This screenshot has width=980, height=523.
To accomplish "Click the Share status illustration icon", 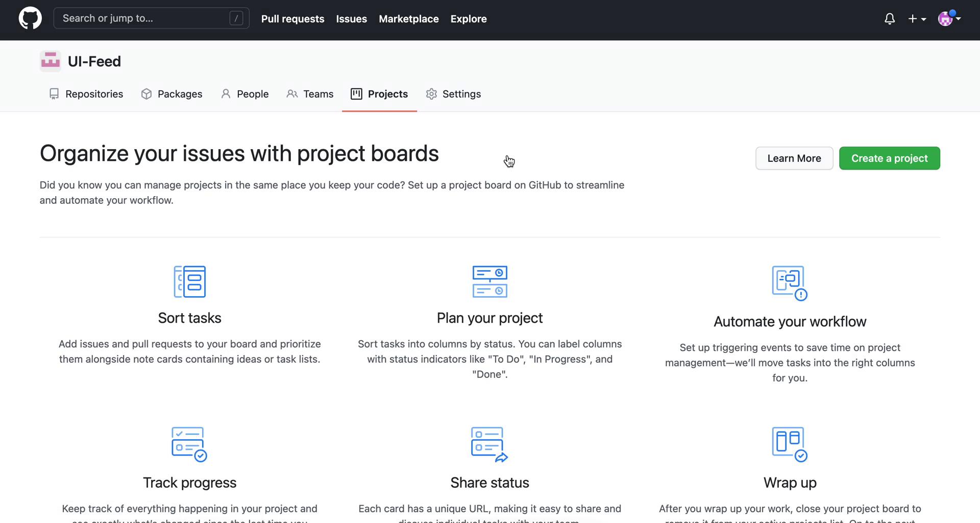I will point(489,444).
